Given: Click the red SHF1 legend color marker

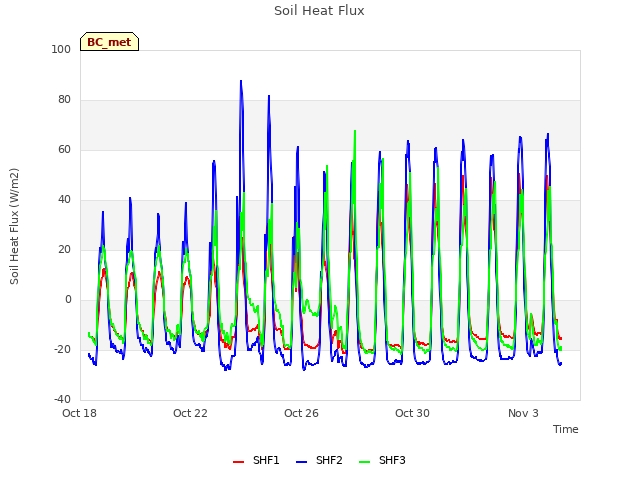Looking at the screenshot, I should 238,462.
